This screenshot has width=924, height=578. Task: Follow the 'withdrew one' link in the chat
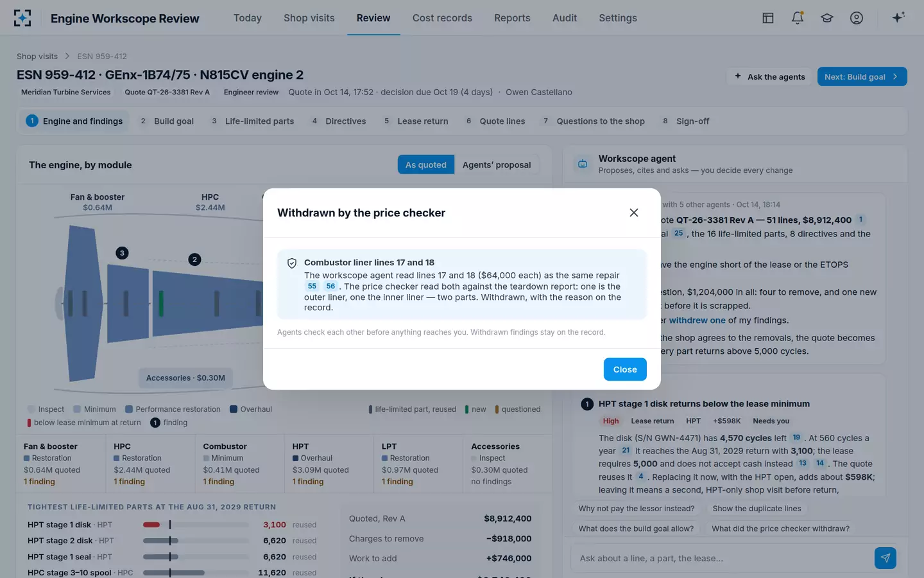click(697, 320)
